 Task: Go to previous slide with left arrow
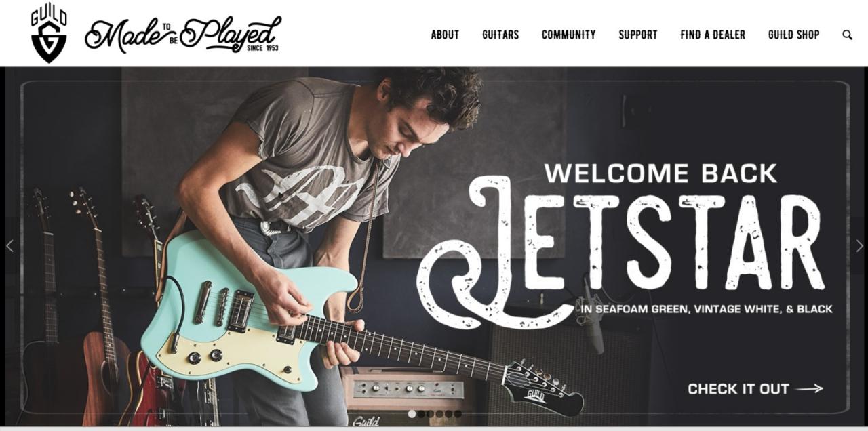[9, 246]
